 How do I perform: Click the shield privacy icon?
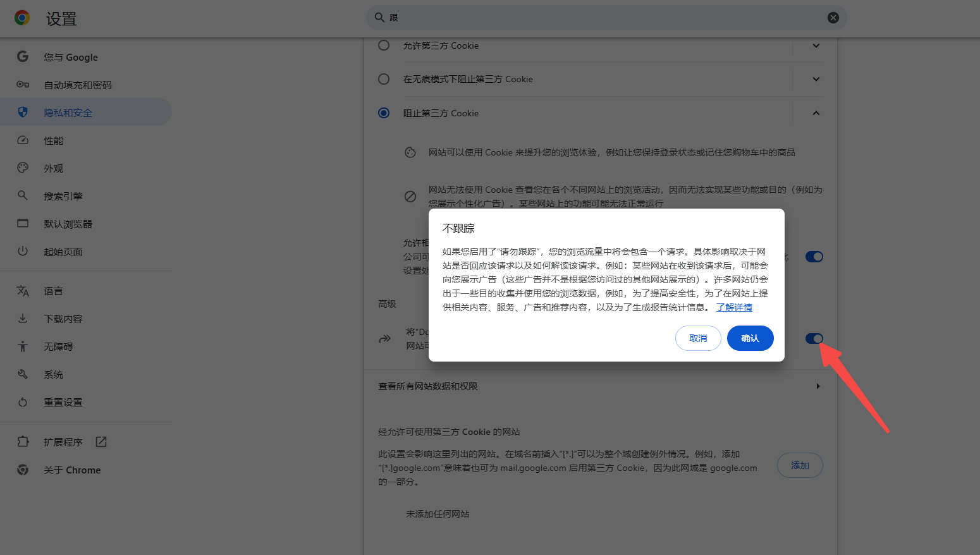[23, 112]
